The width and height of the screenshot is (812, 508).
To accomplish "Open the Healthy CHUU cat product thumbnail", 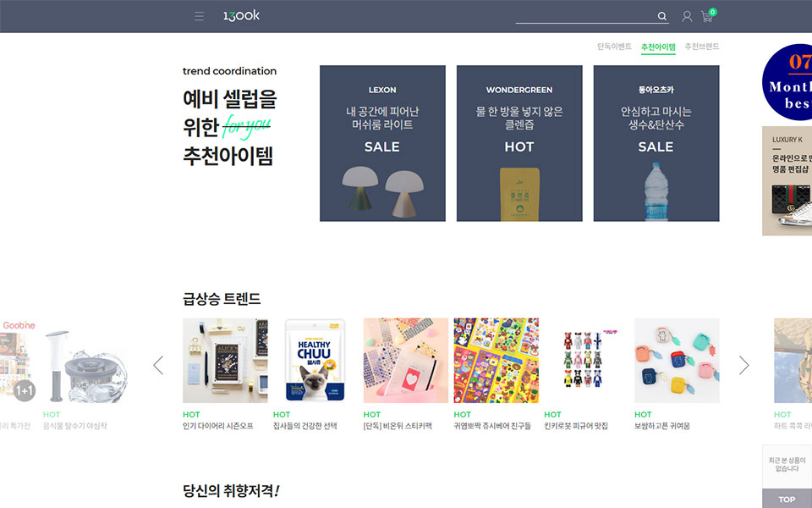I will [x=315, y=361].
